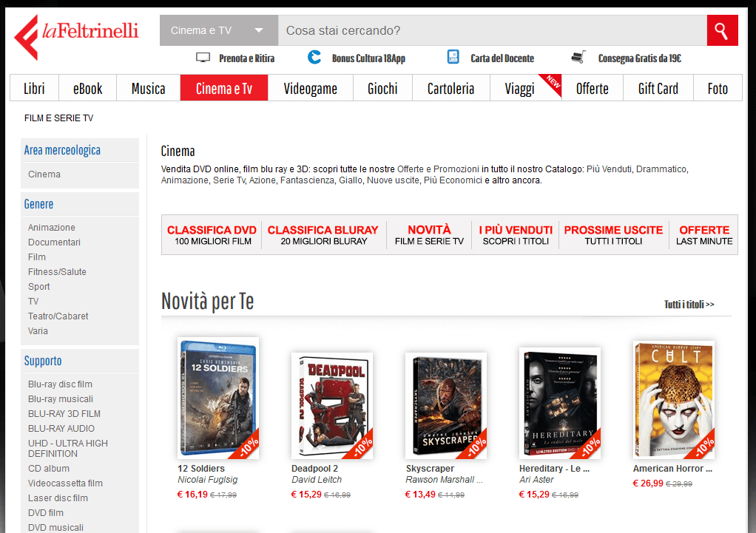The image size is (756, 533).
Task: Select BLU-RAY 3D FILM format
Action: (x=64, y=413)
